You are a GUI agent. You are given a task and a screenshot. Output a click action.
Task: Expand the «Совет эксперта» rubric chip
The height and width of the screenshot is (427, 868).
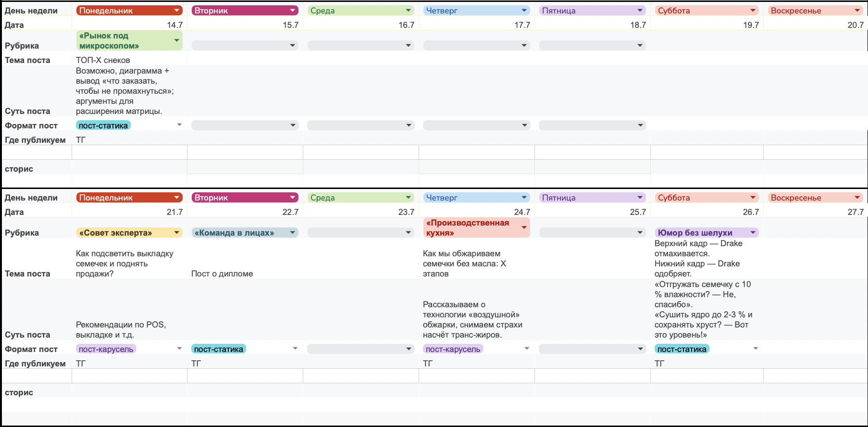point(177,233)
